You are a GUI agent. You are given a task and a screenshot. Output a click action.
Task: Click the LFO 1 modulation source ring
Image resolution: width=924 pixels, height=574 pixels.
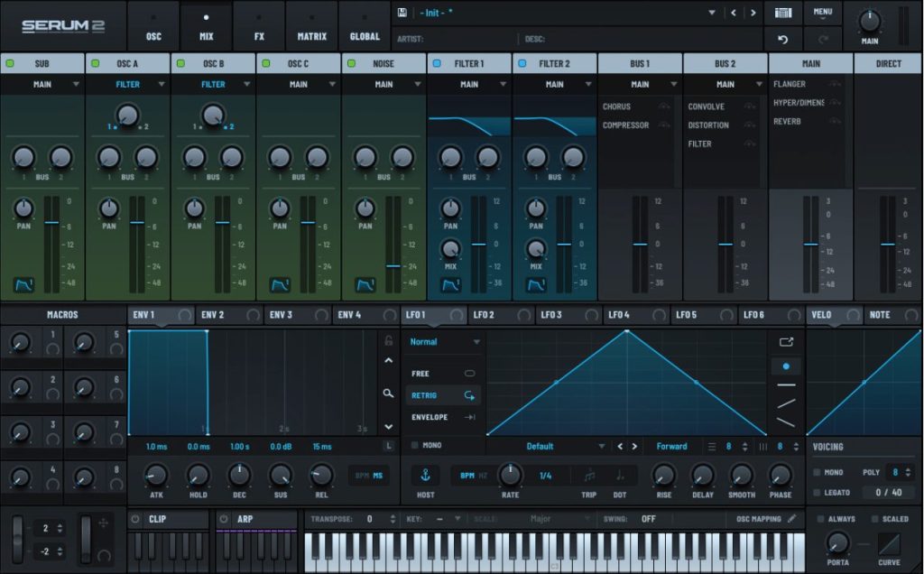click(456, 315)
